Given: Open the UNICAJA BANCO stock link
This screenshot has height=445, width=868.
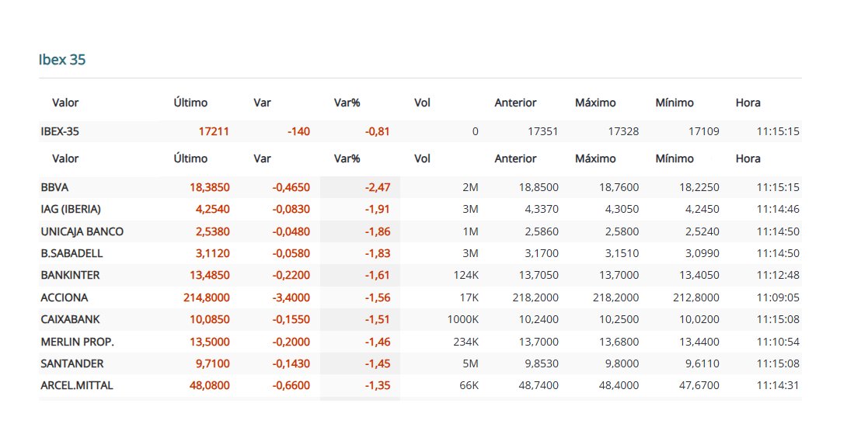Looking at the screenshot, I should coord(82,231).
